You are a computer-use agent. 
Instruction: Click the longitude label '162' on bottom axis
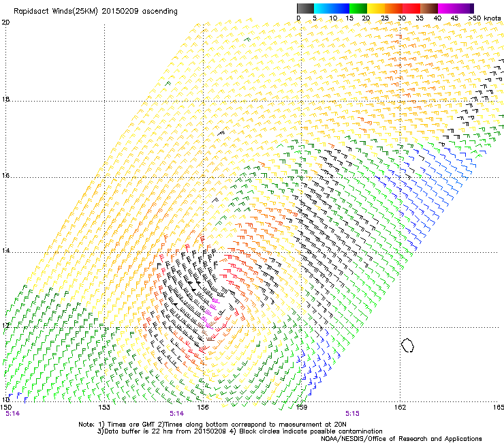click(x=400, y=408)
